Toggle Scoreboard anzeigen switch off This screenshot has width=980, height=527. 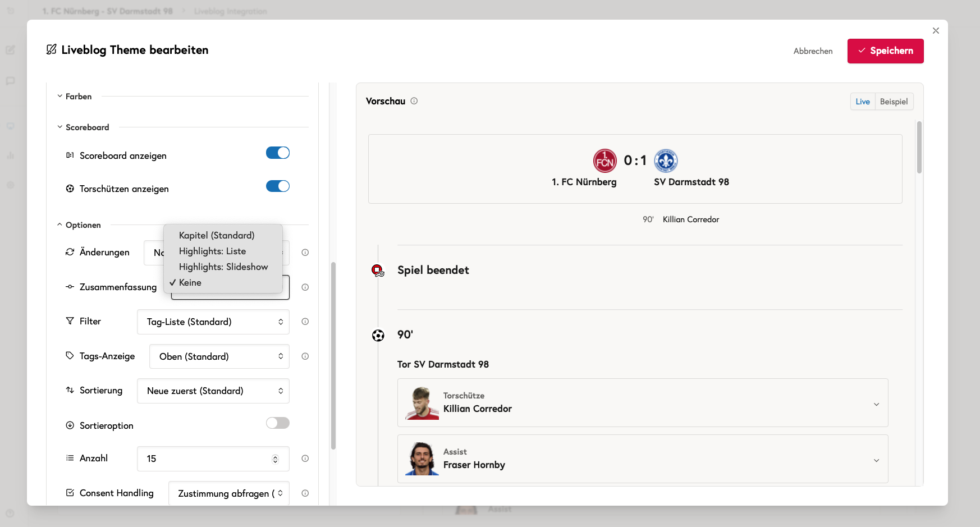[x=278, y=153]
